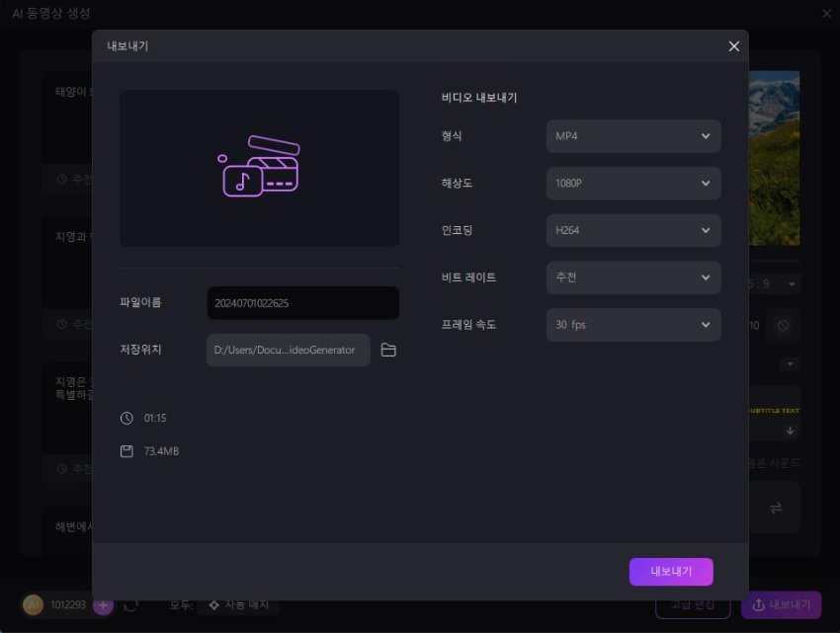
Task: Click the clock icon showing 01:15 duration
Action: 126,418
